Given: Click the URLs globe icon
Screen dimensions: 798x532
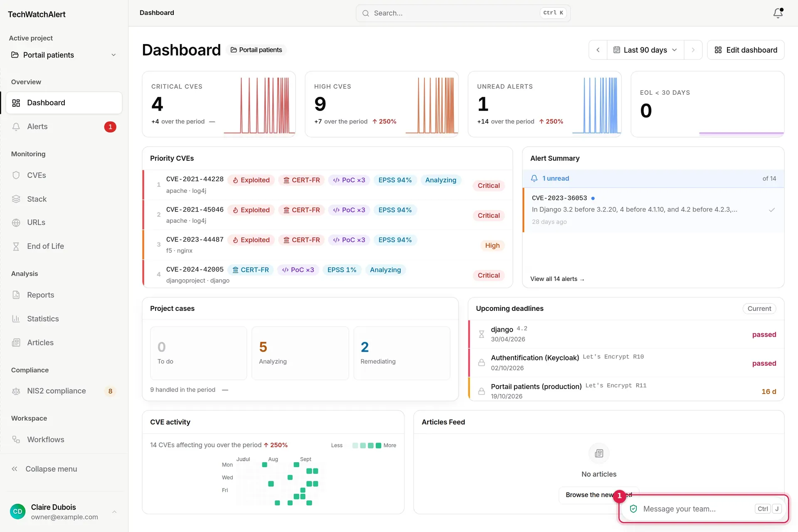Looking at the screenshot, I should coord(16,223).
